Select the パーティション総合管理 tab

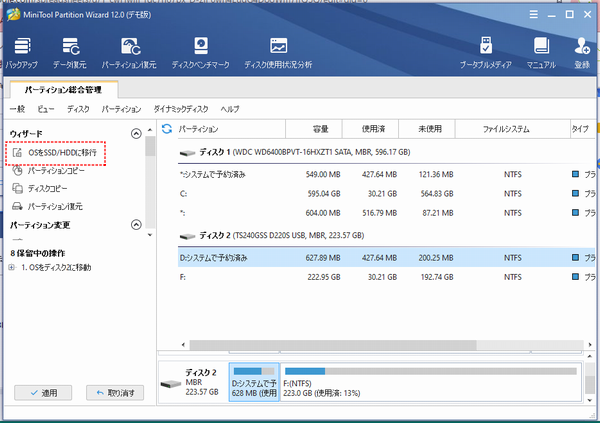(64, 90)
